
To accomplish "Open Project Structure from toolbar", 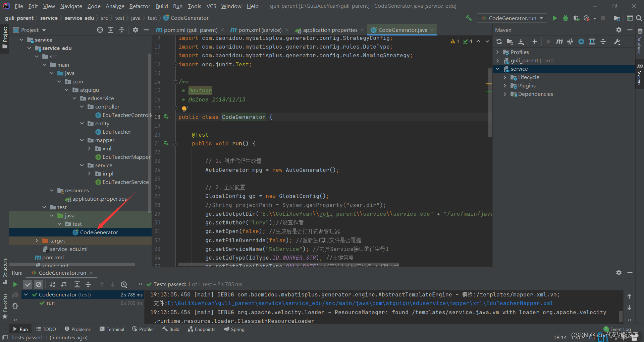I will pyautogui.click(x=616, y=18).
